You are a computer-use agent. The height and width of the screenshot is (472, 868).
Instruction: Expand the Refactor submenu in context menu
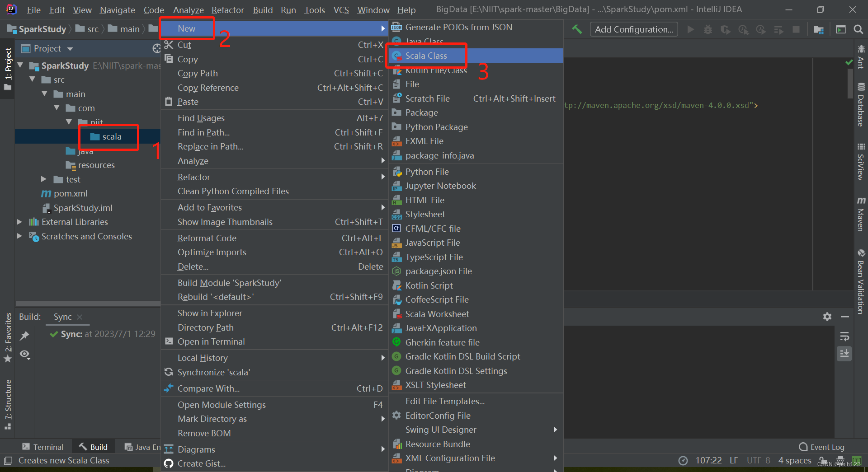point(274,177)
